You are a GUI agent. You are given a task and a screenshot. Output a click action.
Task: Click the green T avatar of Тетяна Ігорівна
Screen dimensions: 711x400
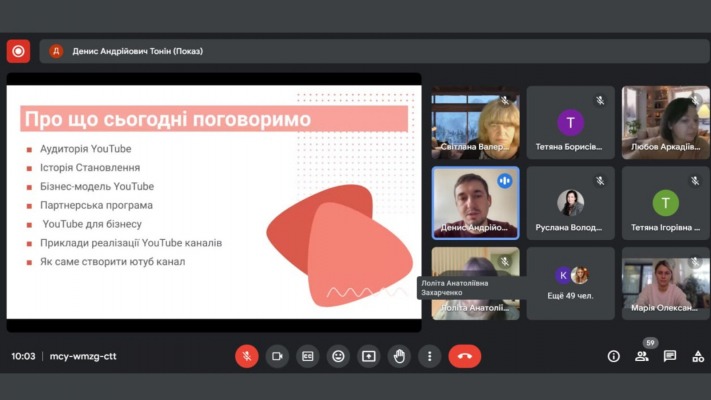pyautogui.click(x=666, y=203)
